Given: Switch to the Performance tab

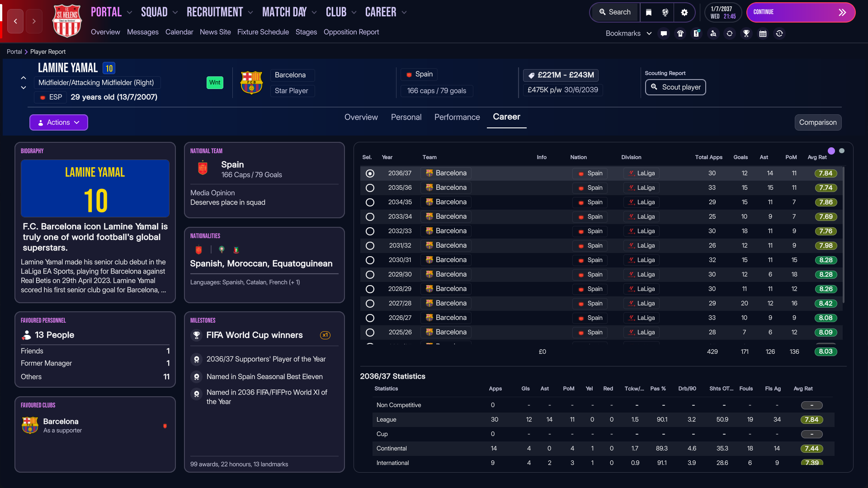Looking at the screenshot, I should tap(457, 117).
